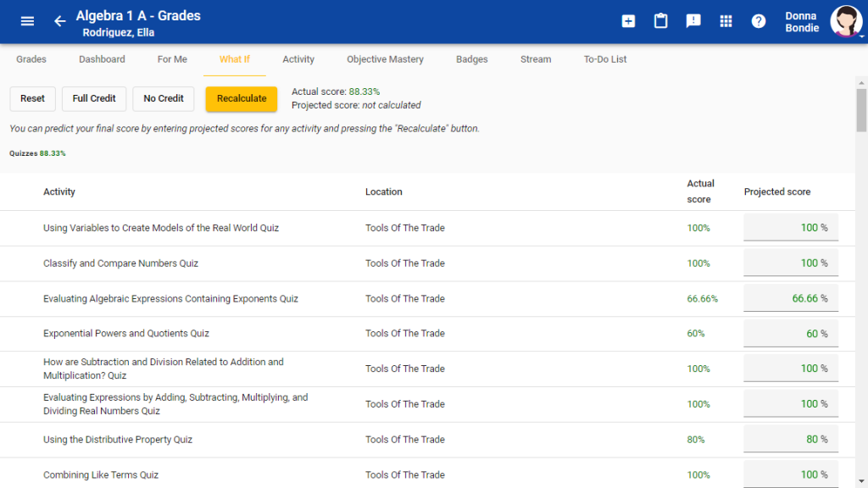Open the announcements speech bubble icon
Screen dimensions: 868x488
pos(693,21)
